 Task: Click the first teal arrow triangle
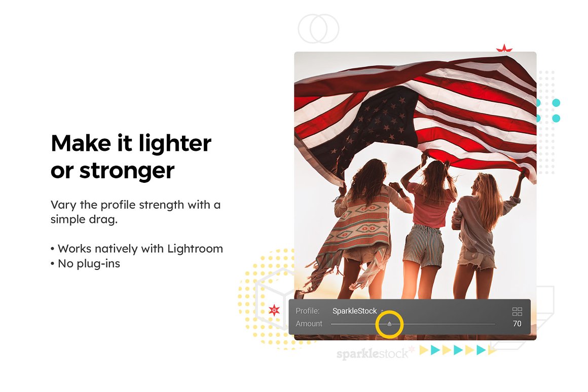click(x=435, y=350)
